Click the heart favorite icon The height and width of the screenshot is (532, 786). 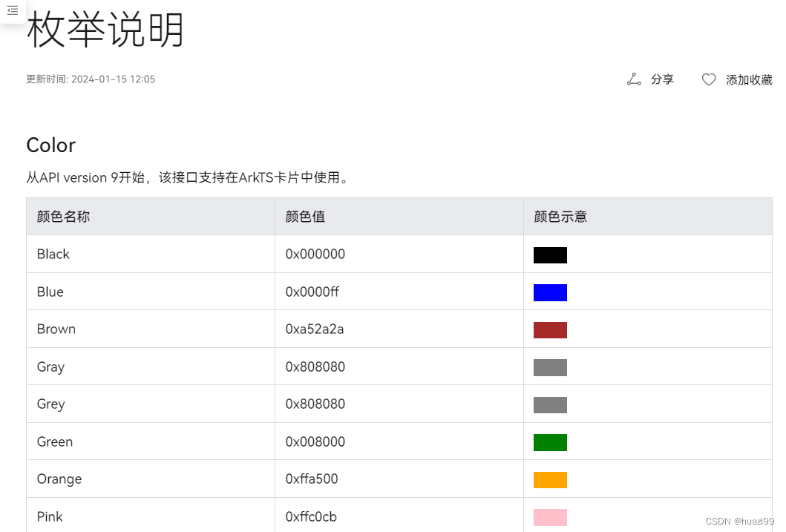[709, 79]
